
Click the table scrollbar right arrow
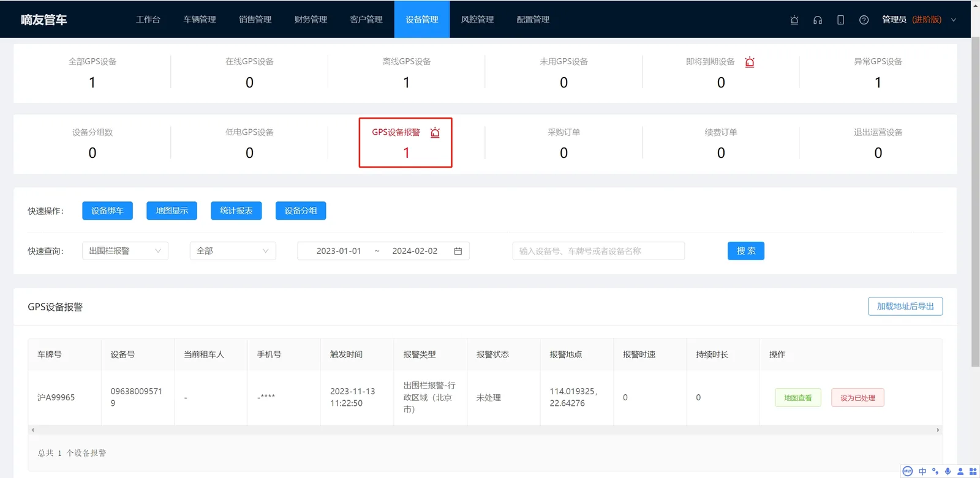938,430
